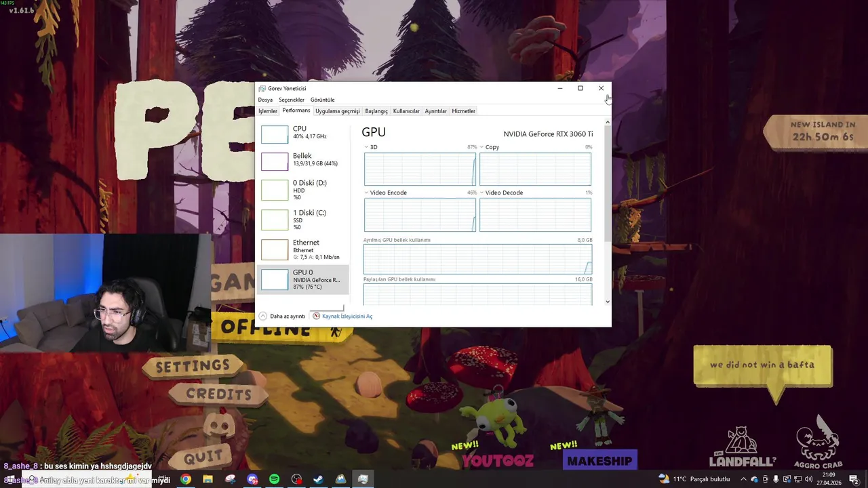The width and height of the screenshot is (868, 488).
Task: Switch to the Başlangıç tab
Action: (376, 111)
